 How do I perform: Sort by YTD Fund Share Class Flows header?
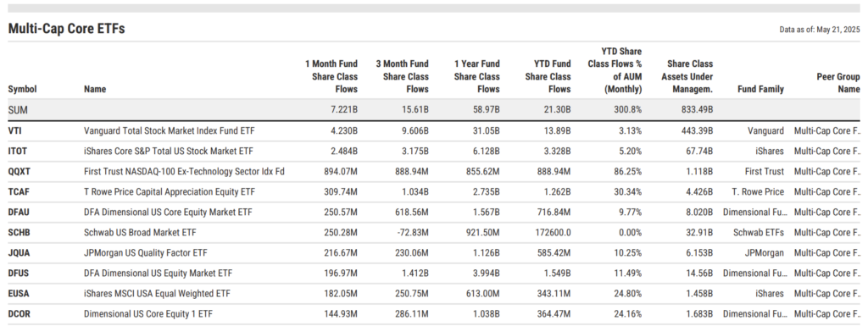click(x=548, y=76)
